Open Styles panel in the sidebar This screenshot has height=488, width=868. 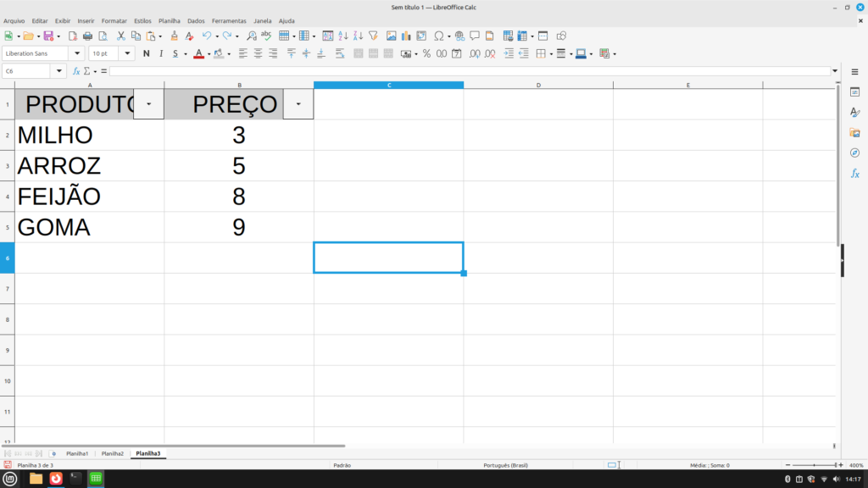point(854,113)
